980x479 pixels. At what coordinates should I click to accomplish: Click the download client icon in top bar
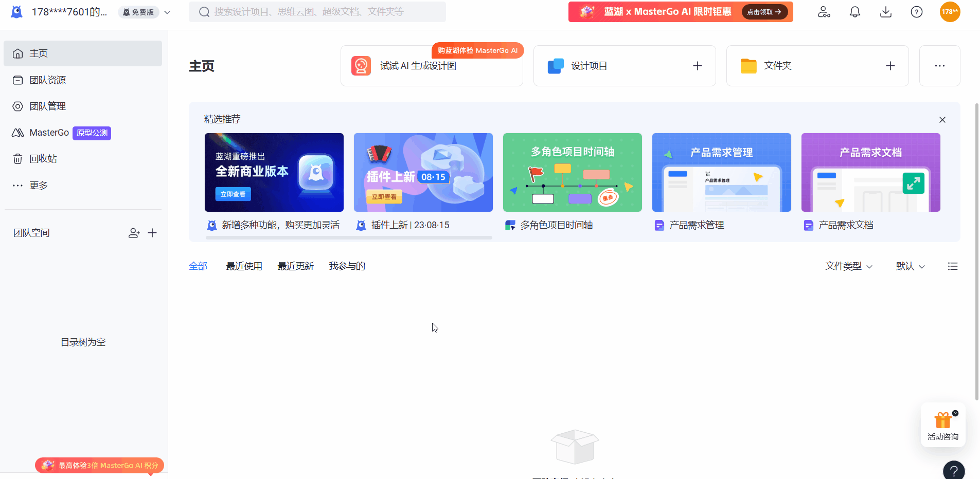[x=885, y=11]
